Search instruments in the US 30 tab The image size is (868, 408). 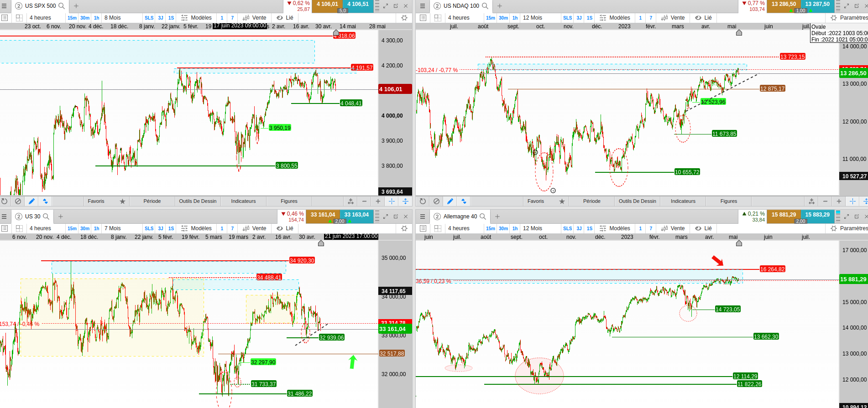[46, 217]
